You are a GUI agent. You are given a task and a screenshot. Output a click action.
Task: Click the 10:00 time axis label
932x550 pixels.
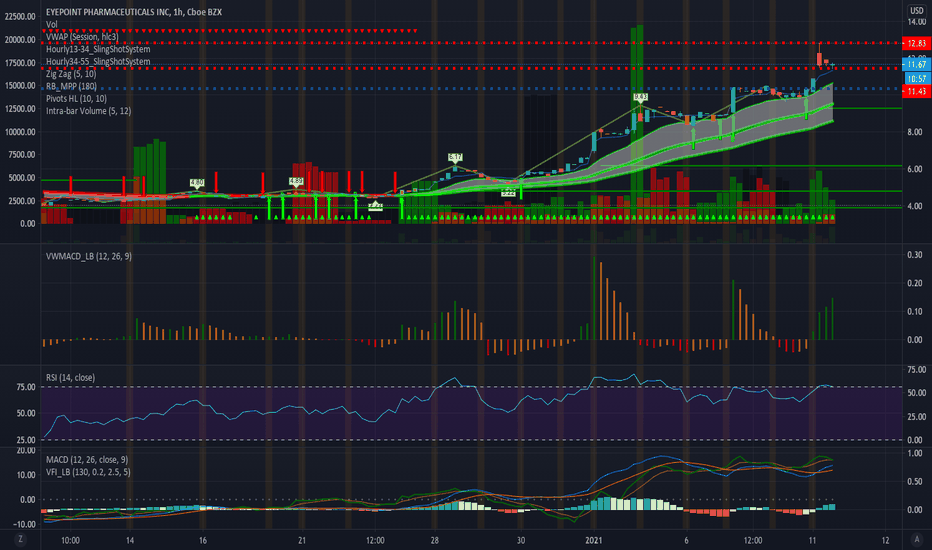coord(70,540)
